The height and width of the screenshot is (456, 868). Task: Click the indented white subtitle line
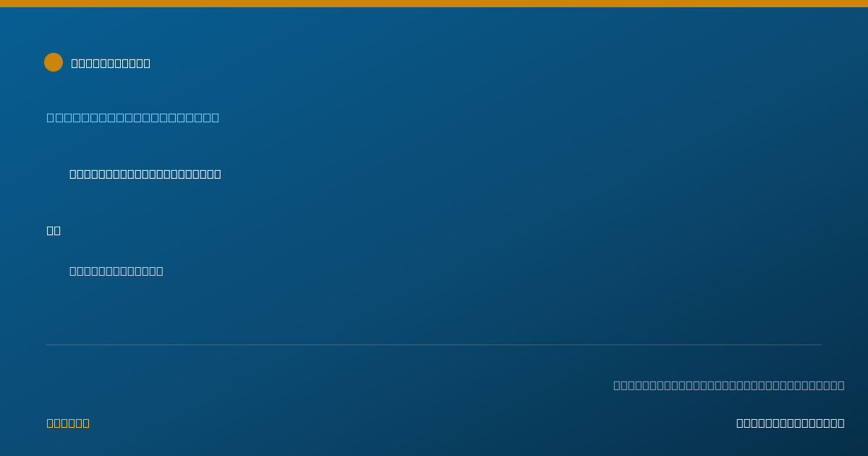[145, 174]
